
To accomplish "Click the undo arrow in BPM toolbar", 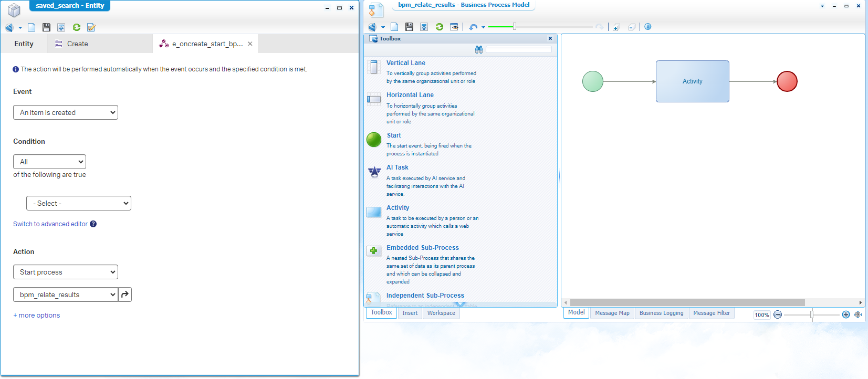I will [473, 27].
